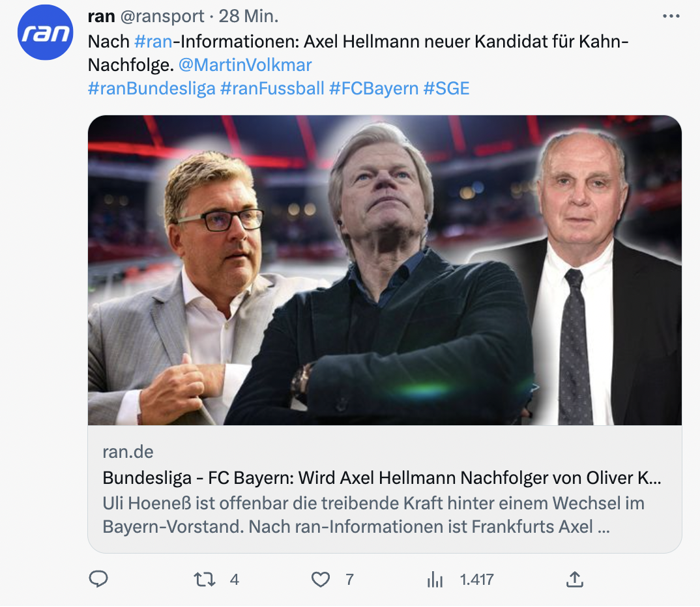
Task: Click the "28 Min." timestamp
Action: pos(248,16)
